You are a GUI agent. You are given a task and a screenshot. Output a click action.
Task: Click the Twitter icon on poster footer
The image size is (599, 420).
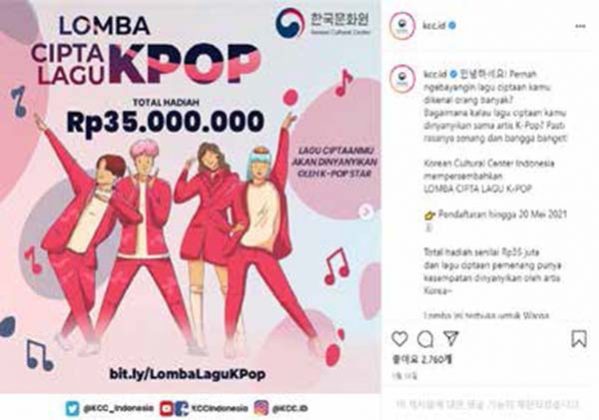point(72,408)
